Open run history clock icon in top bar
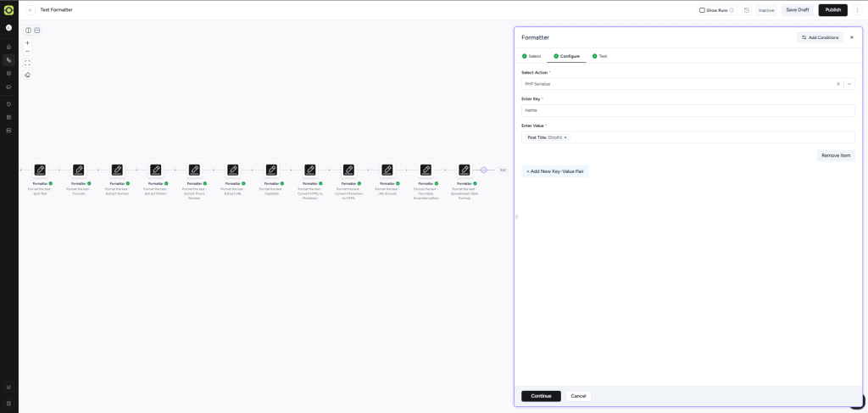 (x=746, y=10)
